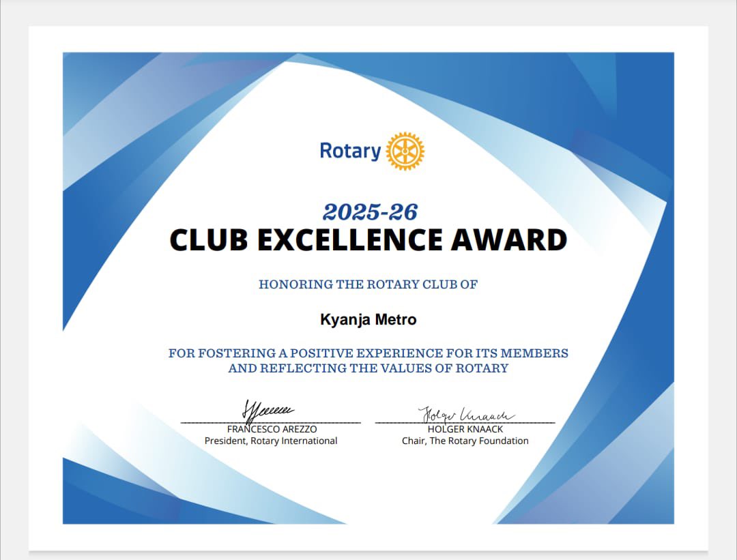Click Holger Knaack's handwritten signature
The image size is (737, 560).
pos(466,415)
